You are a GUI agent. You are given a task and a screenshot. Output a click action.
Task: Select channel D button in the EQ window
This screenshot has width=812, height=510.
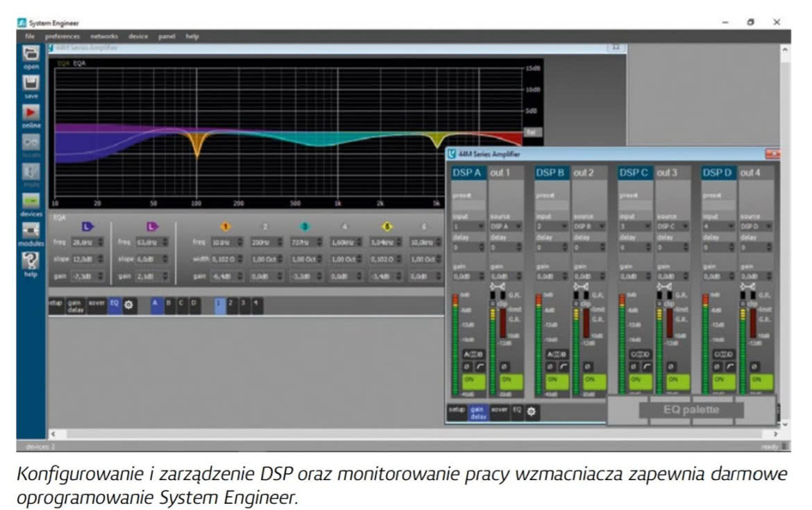pyautogui.click(x=194, y=305)
